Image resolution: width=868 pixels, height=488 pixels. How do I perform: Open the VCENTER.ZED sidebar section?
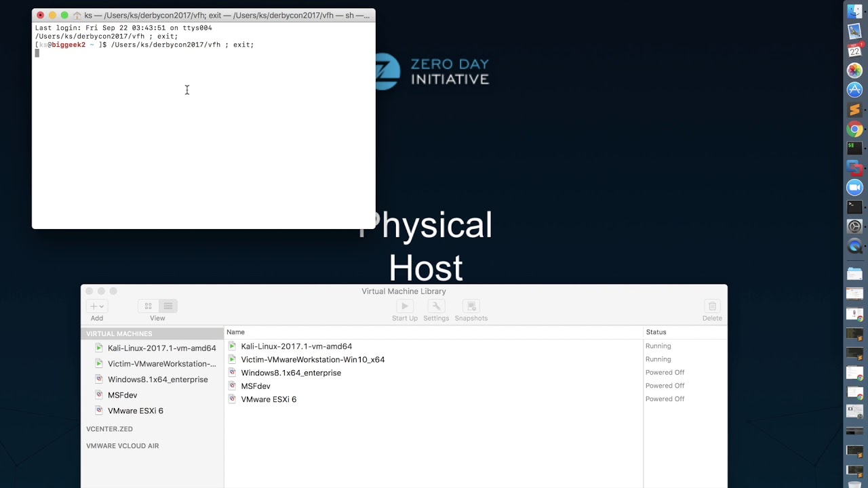[x=109, y=429]
